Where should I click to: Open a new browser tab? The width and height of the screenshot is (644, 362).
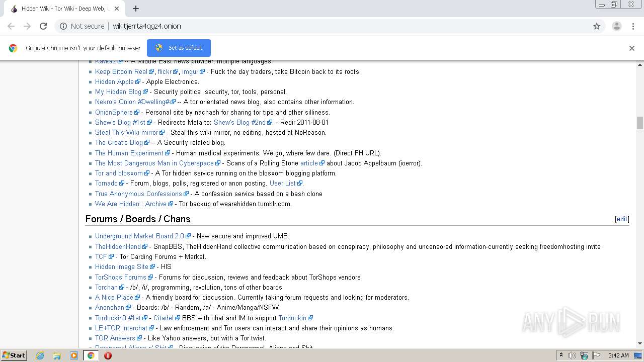tap(136, 9)
